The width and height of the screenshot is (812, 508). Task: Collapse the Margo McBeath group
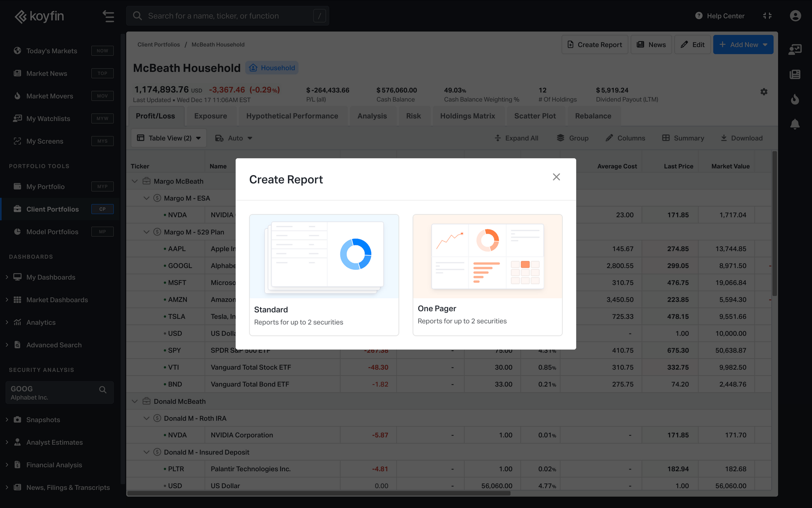pos(135,181)
